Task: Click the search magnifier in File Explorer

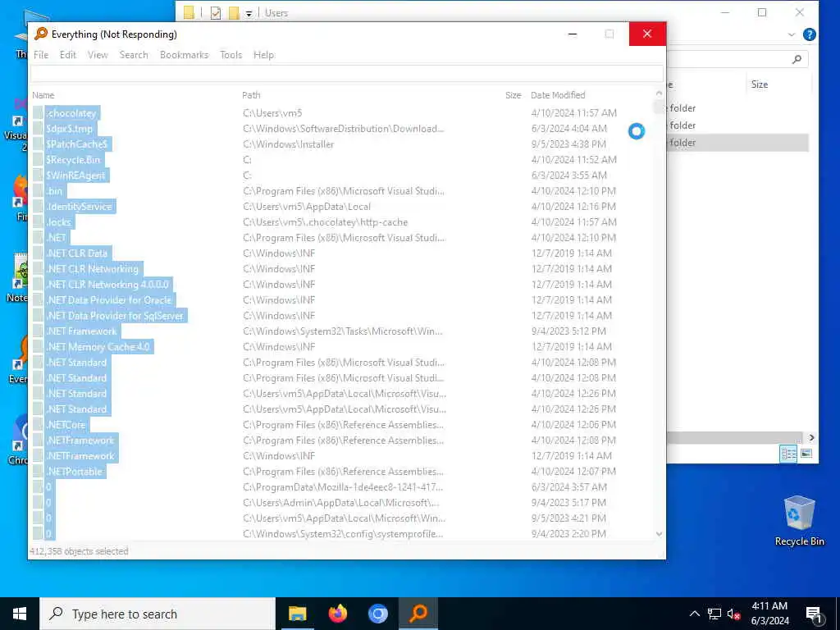Action: [797, 59]
